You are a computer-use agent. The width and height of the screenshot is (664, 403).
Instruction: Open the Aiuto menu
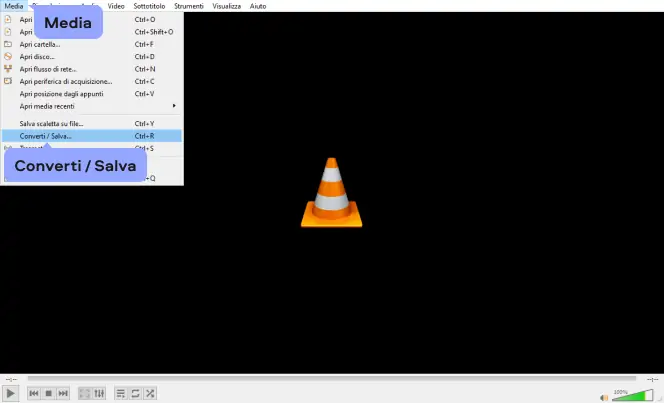[258, 6]
